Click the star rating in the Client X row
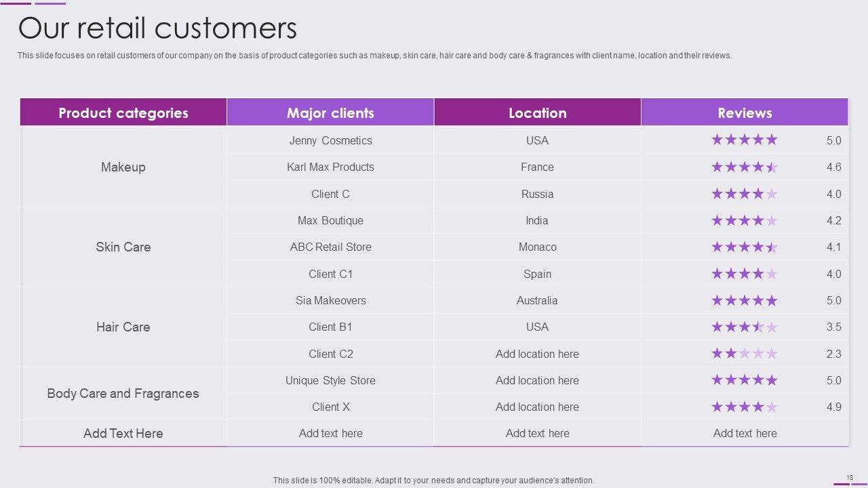 click(x=744, y=407)
